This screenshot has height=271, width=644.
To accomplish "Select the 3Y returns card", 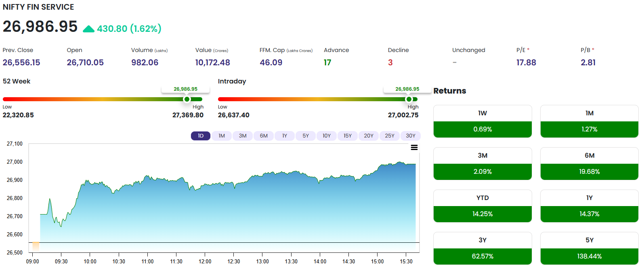I will [x=482, y=248].
